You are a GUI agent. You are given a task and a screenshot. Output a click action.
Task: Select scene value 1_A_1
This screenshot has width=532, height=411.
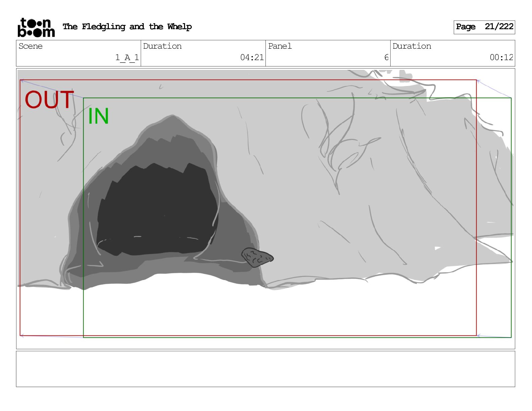pos(127,58)
